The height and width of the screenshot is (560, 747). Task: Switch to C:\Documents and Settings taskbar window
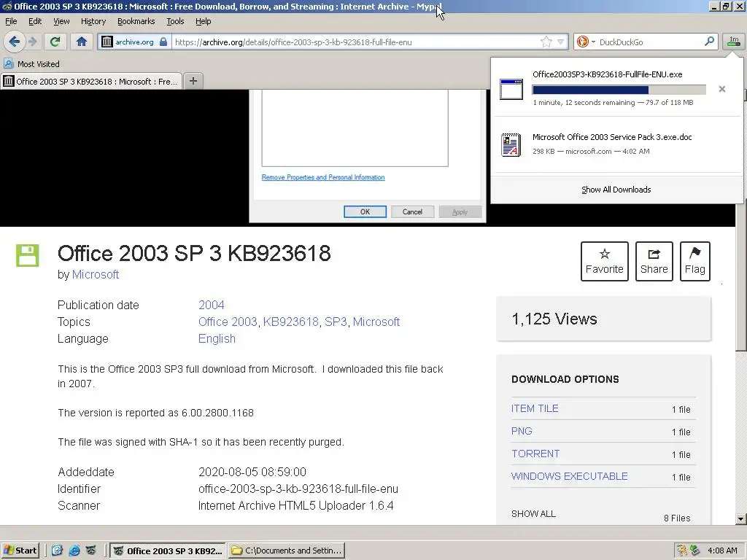[286, 551]
